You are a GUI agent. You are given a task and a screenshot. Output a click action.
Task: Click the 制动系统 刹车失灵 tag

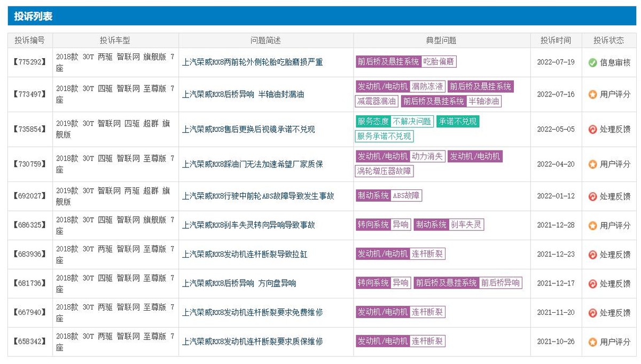pos(449,225)
